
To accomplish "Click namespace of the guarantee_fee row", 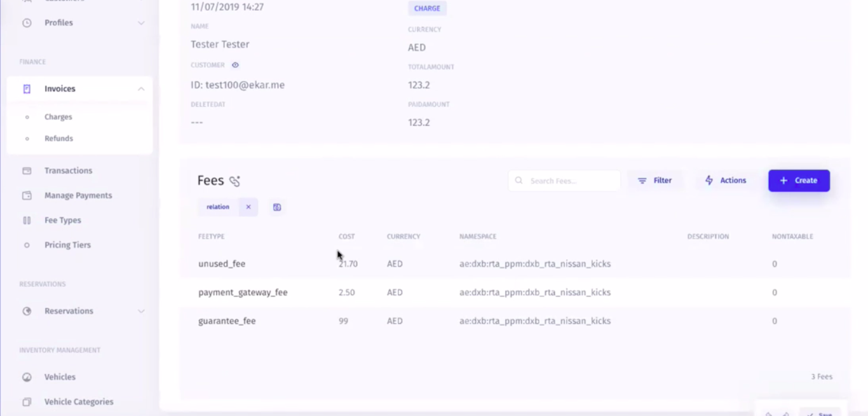I will point(535,321).
